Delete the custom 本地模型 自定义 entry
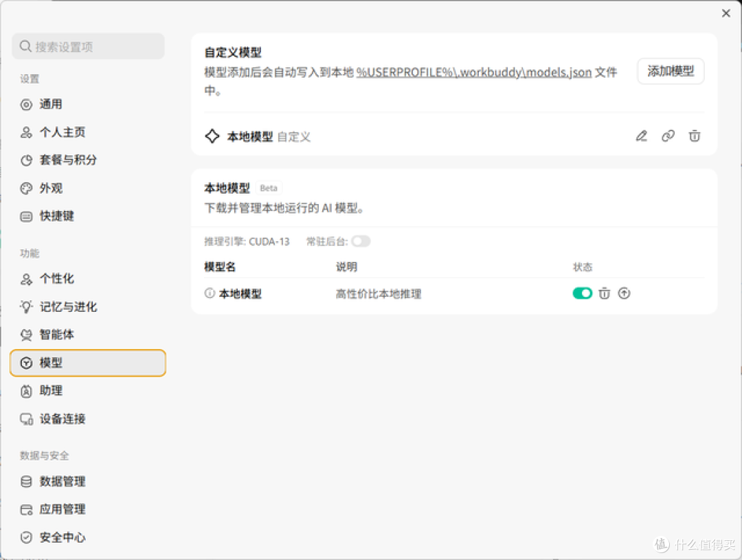 [694, 136]
